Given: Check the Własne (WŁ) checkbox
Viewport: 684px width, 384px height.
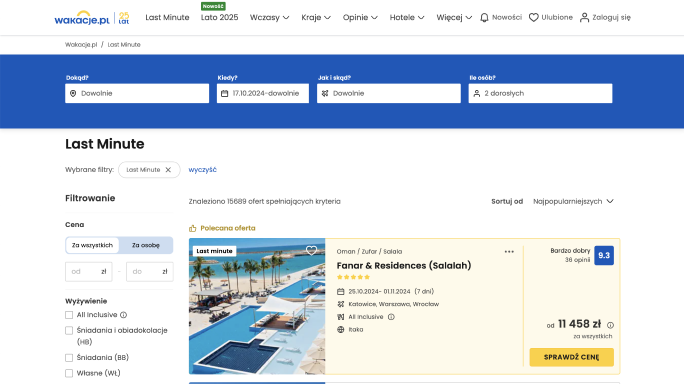Looking at the screenshot, I should click(69, 374).
